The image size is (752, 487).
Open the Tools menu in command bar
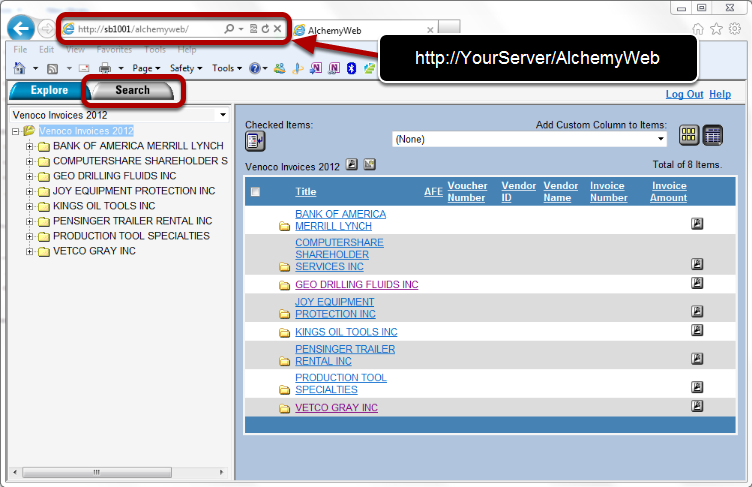pos(227,68)
